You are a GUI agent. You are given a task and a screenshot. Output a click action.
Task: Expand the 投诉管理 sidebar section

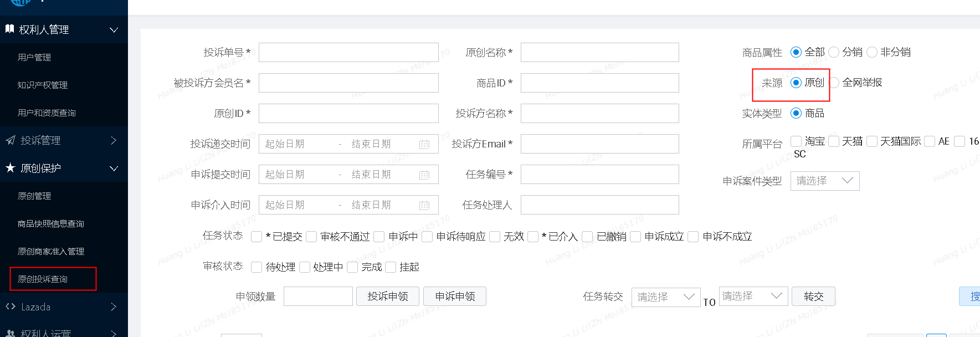click(64, 140)
